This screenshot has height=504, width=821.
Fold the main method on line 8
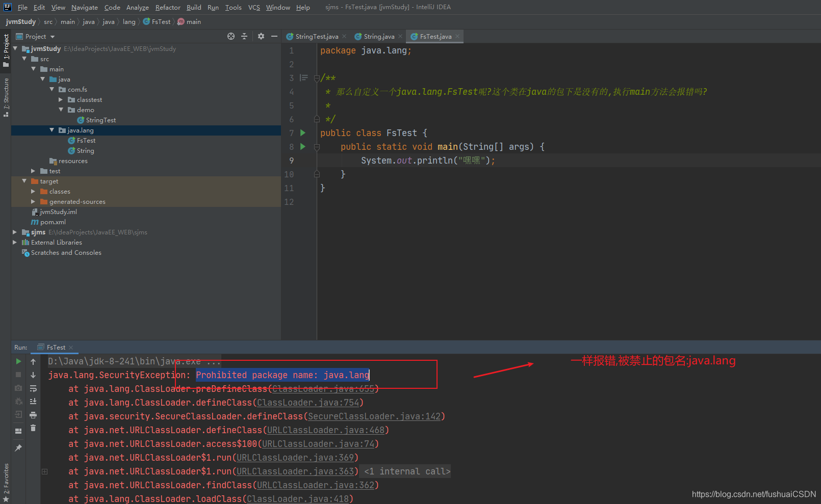pos(317,147)
